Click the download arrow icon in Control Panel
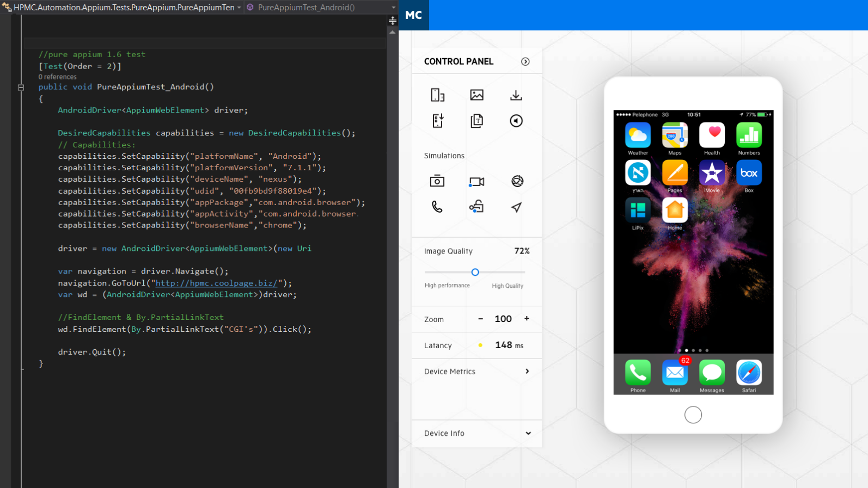The height and width of the screenshot is (488, 868). click(516, 96)
